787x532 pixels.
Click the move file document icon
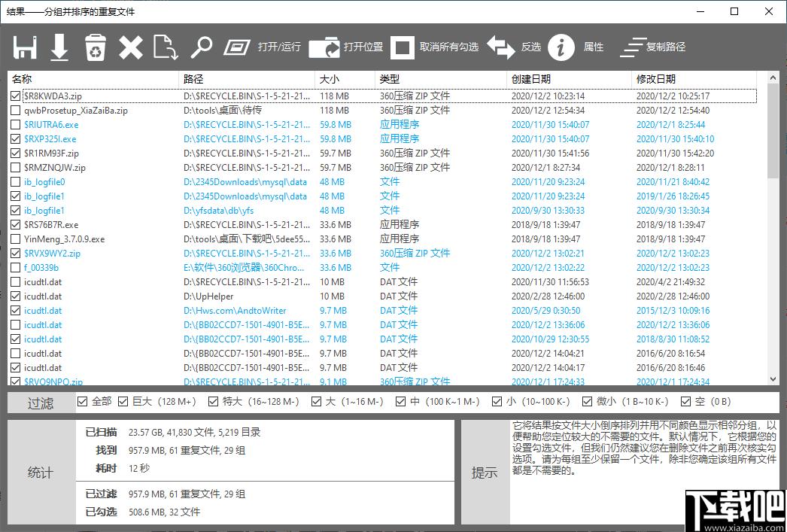tap(166, 47)
